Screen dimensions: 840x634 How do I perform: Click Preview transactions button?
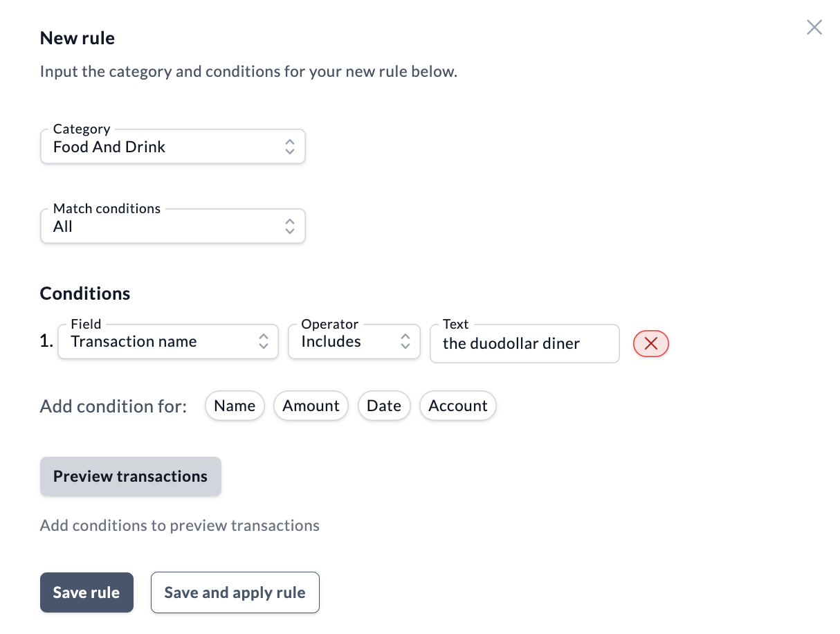131,476
